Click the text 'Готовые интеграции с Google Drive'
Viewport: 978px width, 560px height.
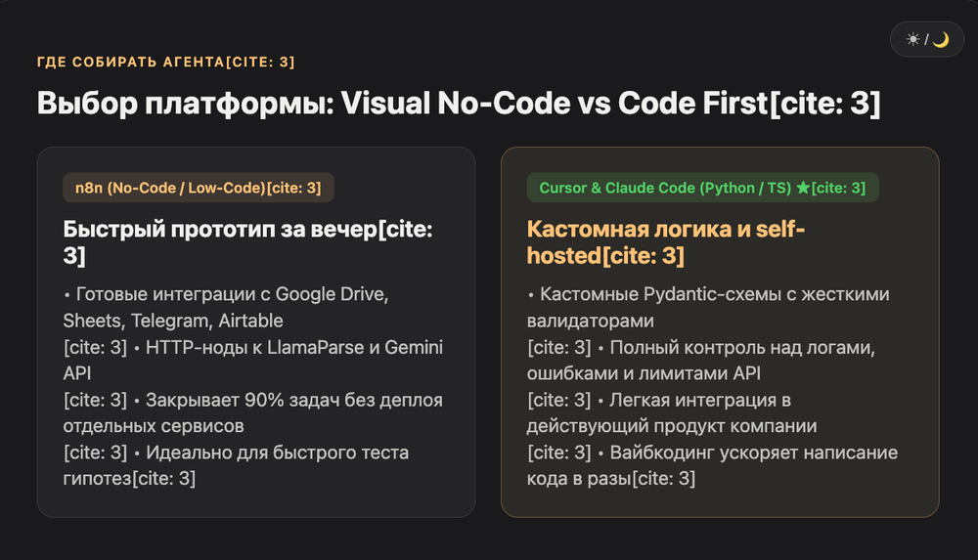[232, 294]
